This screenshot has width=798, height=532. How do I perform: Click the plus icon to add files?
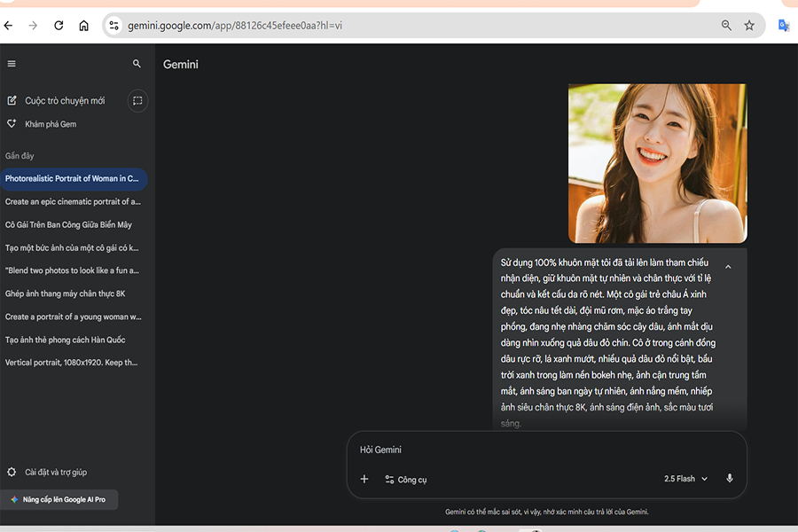tap(364, 479)
